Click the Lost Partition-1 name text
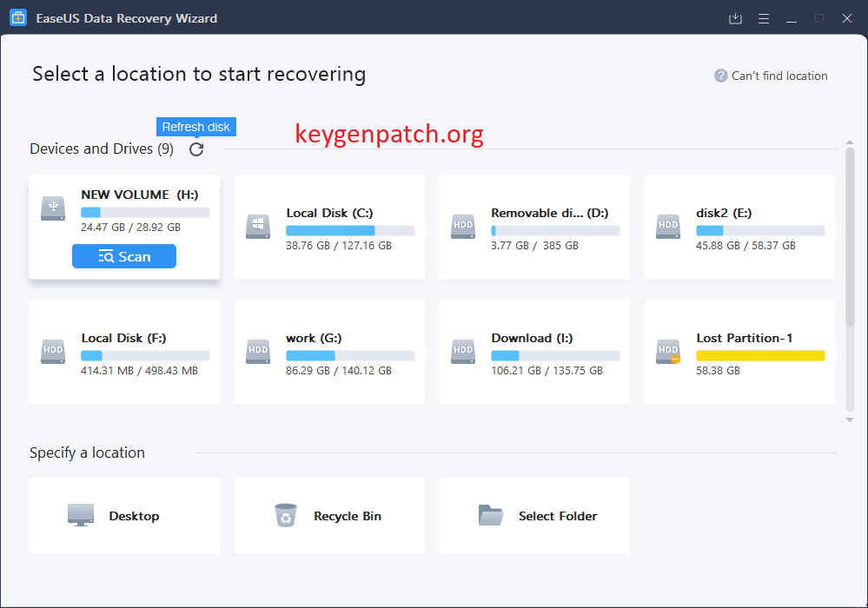Image resolution: width=868 pixels, height=608 pixels. (x=744, y=338)
